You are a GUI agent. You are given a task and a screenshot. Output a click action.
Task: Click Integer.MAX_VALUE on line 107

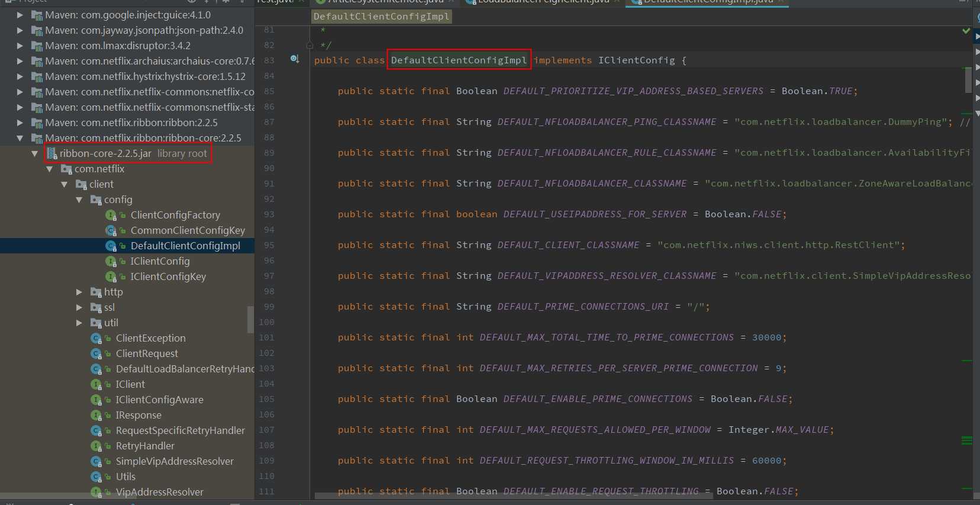(778, 430)
